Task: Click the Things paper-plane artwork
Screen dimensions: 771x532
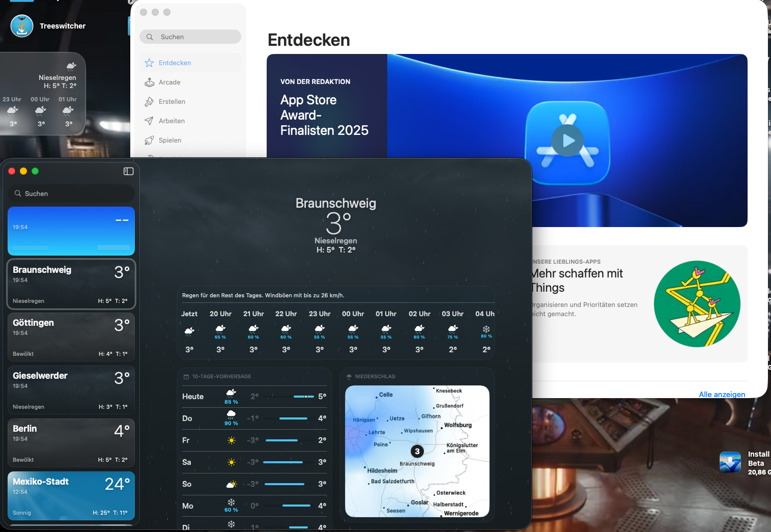Action: 697,304
